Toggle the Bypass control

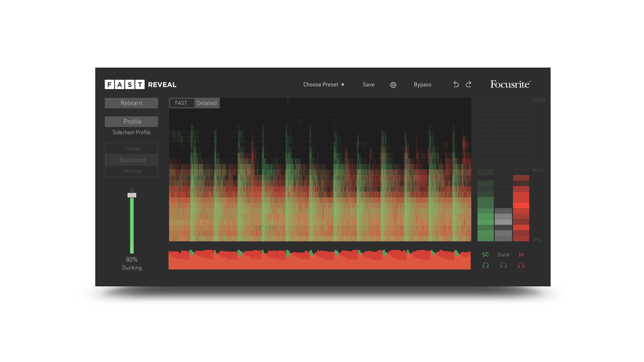[x=422, y=84]
